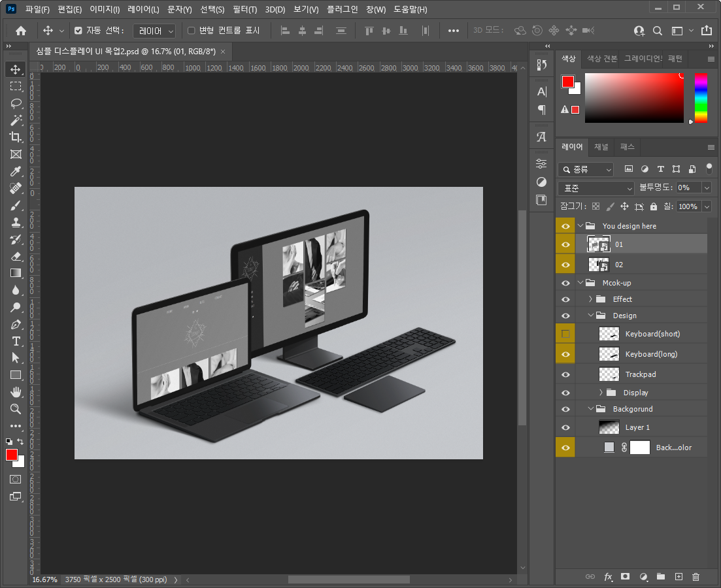This screenshot has width=721, height=588.
Task: Select the History Brush tool
Action: tap(16, 240)
